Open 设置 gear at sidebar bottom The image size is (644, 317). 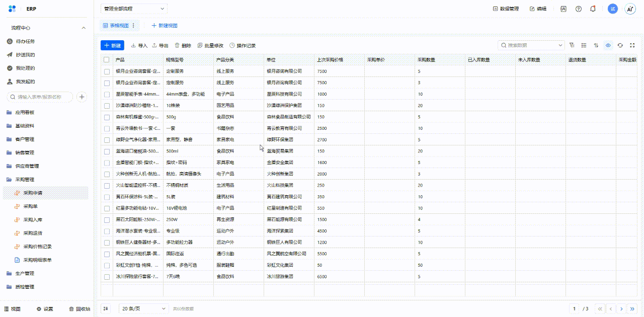[45, 309]
